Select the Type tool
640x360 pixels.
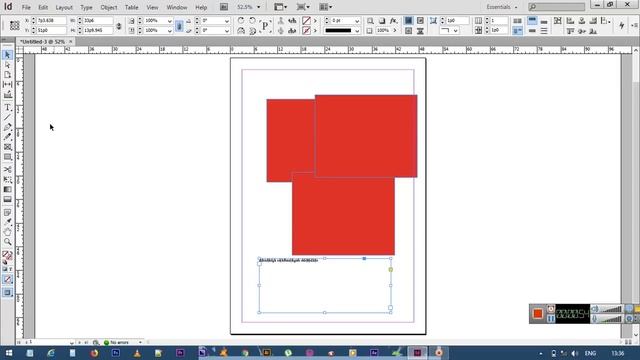[7, 108]
